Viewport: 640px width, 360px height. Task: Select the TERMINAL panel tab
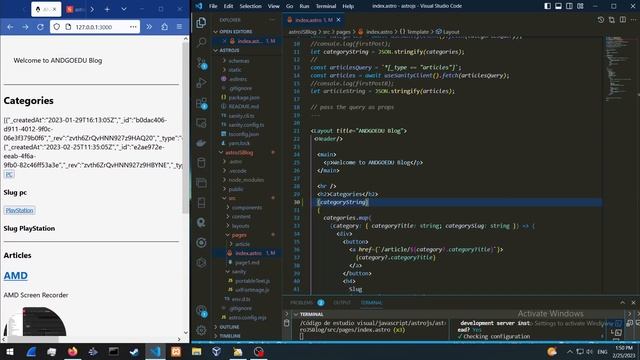pyautogui.click(x=371, y=302)
